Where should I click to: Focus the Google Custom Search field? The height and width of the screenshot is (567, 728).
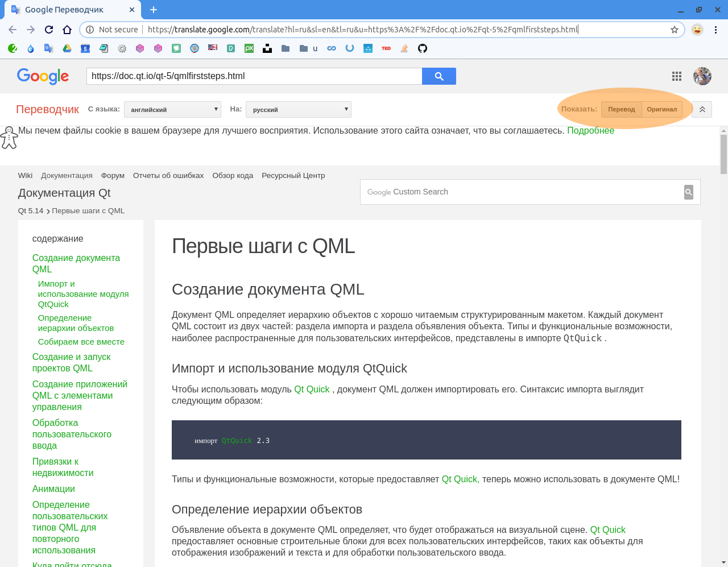coord(522,192)
